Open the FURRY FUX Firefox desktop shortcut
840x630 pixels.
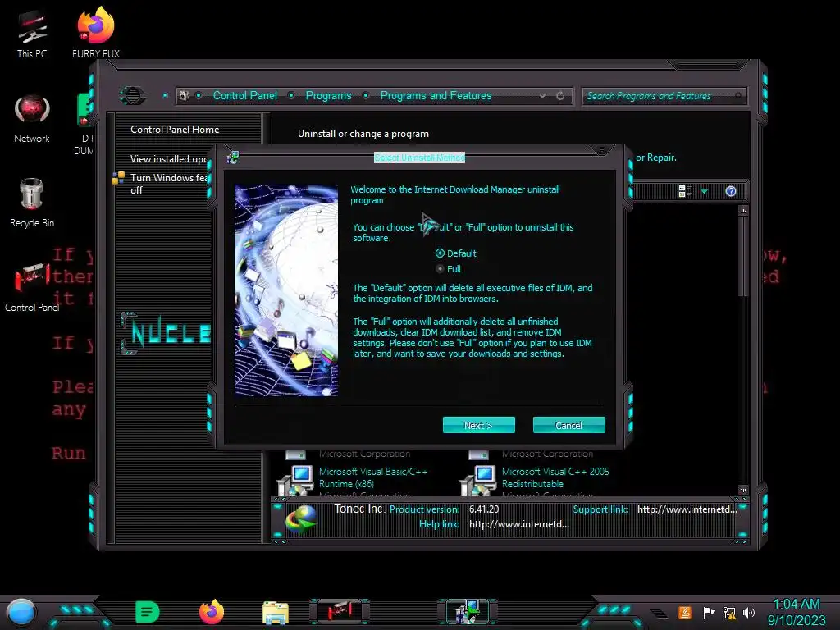tap(96, 32)
